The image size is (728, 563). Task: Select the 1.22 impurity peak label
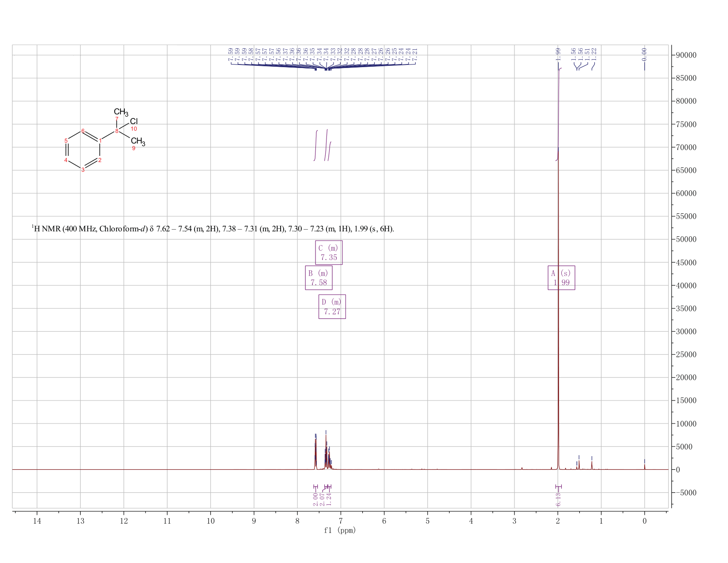594,54
